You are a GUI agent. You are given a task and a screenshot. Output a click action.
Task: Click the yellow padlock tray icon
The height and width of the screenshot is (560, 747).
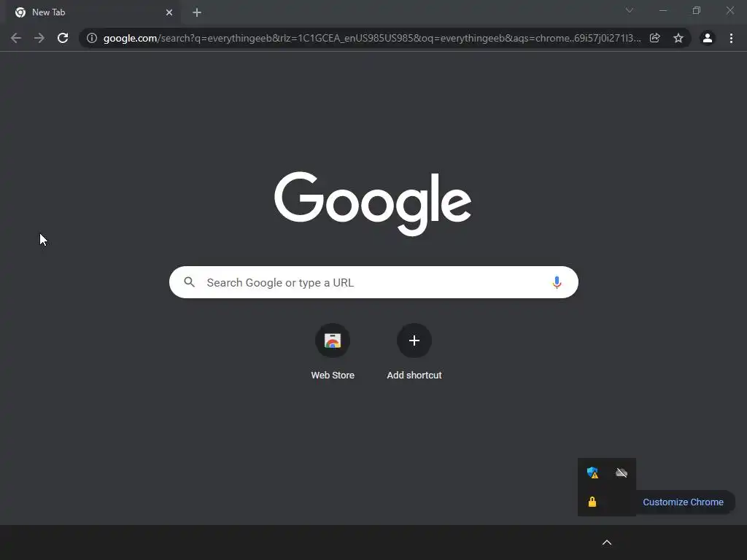click(x=592, y=502)
